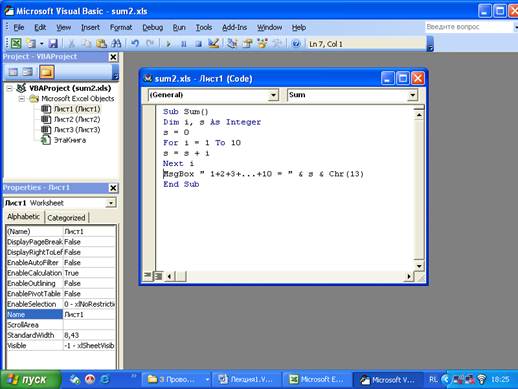Click the Design Mode ruler icon
518x389 pixels.
tap(213, 44)
